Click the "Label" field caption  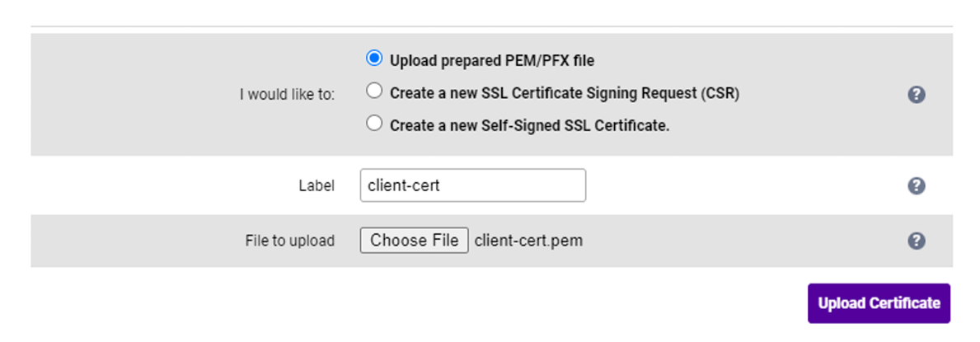click(317, 186)
